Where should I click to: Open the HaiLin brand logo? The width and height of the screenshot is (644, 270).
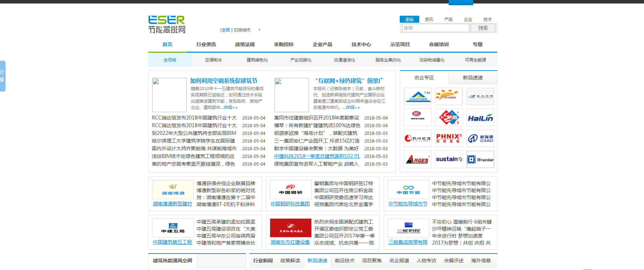[480, 118]
